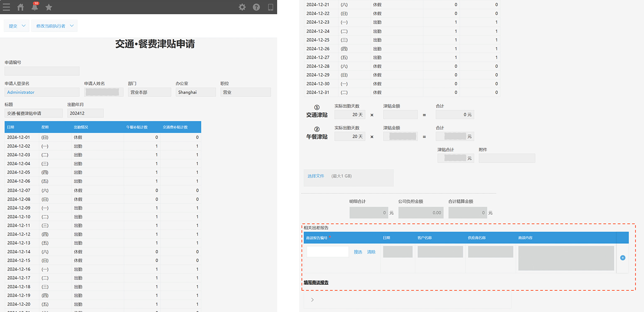Image resolution: width=644 pixels, height=312 pixels.
Task: Open the 修改当前执行者 dropdown
Action: (x=55, y=26)
